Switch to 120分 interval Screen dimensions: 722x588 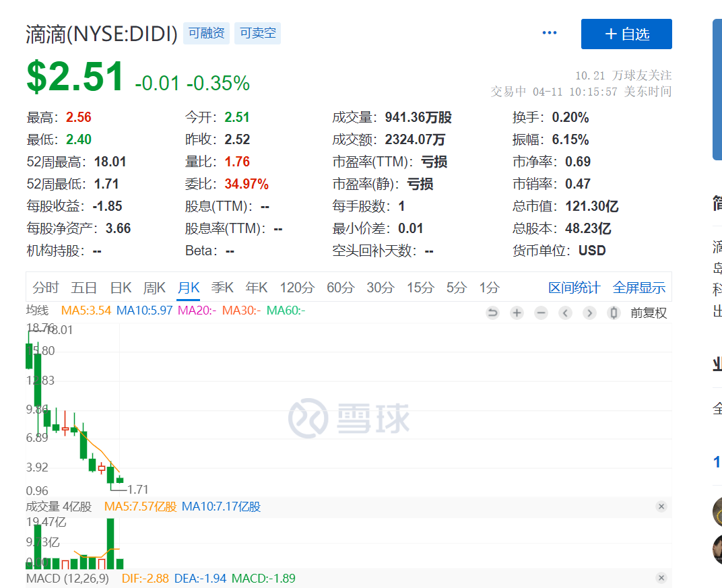(297, 288)
